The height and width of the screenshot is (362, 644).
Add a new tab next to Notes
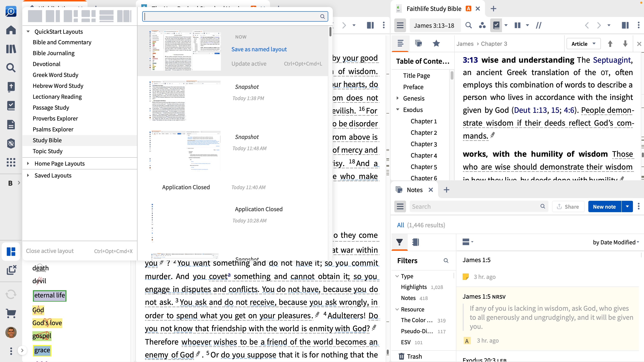(446, 190)
